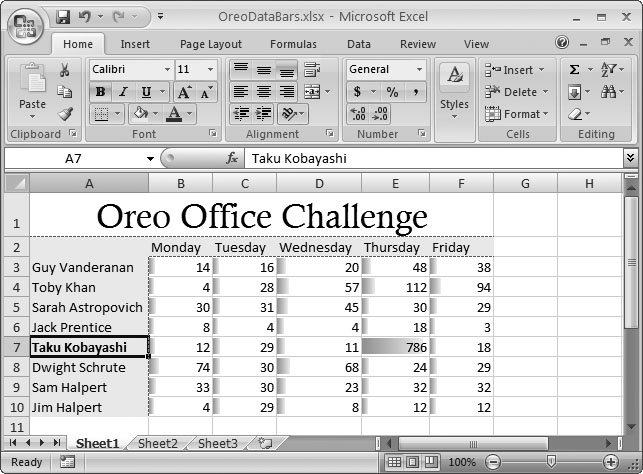The height and width of the screenshot is (474, 643).
Task: Shrink the font size
Action: (x=206, y=92)
